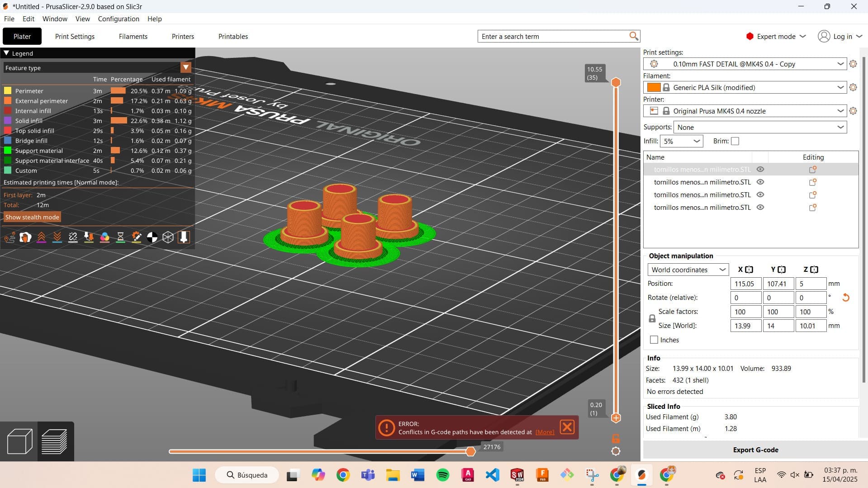Click search magnifier icon
This screenshot has width=868, height=488.
point(633,36)
